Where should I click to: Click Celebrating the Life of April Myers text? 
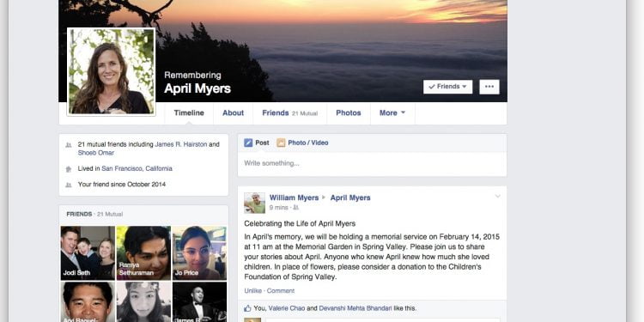pyautogui.click(x=300, y=224)
